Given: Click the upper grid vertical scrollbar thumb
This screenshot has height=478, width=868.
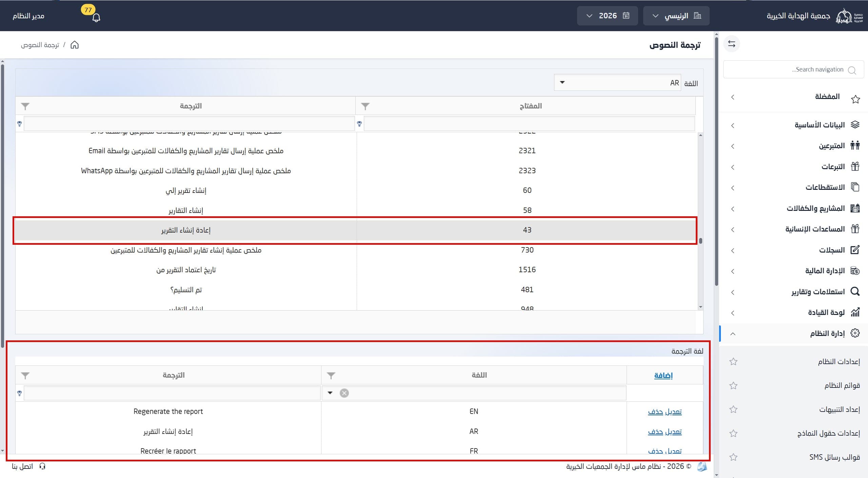Looking at the screenshot, I should click(701, 241).
